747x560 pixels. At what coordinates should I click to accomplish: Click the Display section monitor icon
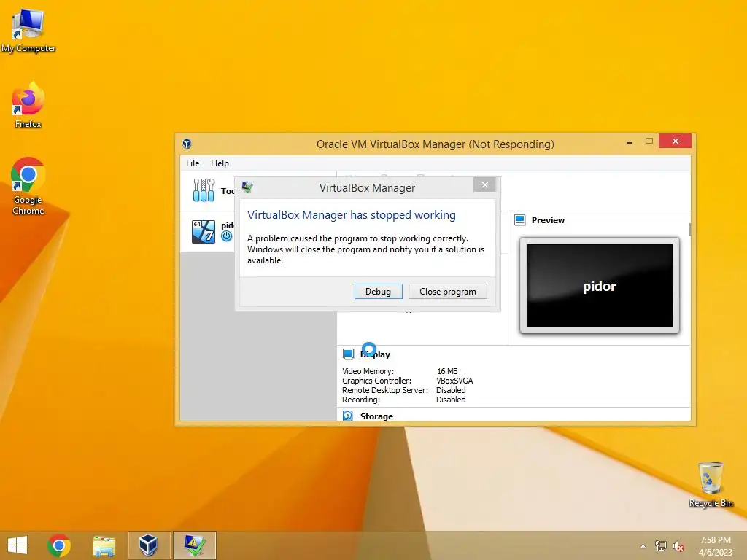point(348,354)
